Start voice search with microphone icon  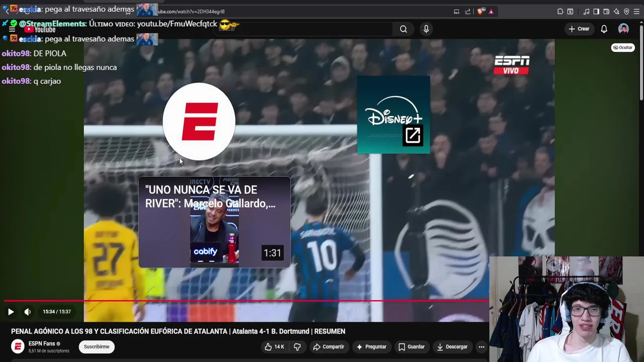tap(426, 29)
